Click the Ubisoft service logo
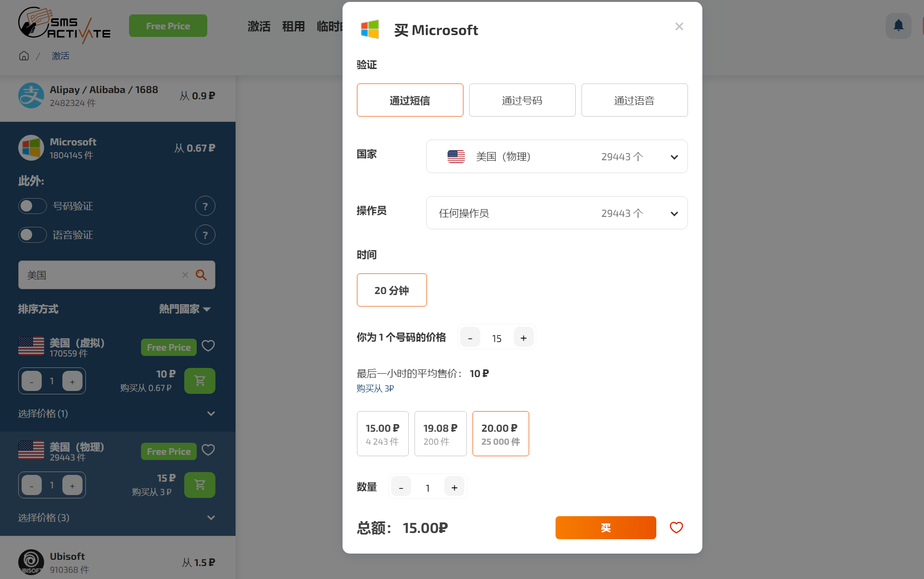The image size is (924, 579). [31, 562]
